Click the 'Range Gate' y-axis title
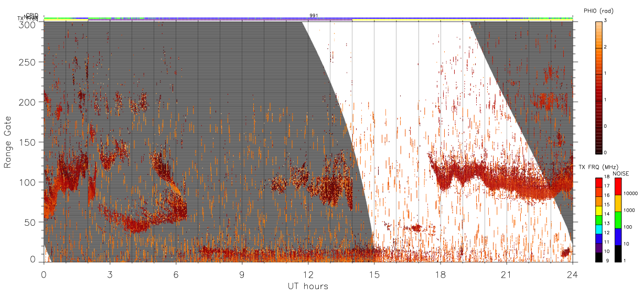This screenshot has height=297, width=644. pos(8,142)
